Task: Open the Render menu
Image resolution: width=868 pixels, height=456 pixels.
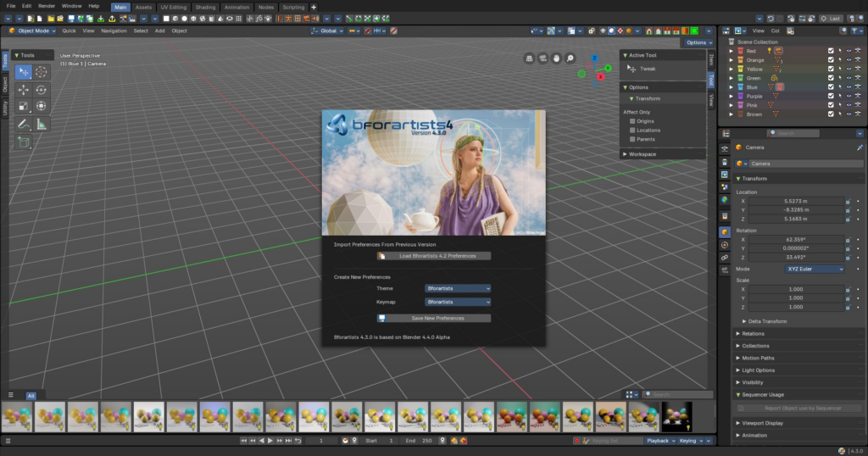Action: pyautogui.click(x=47, y=6)
